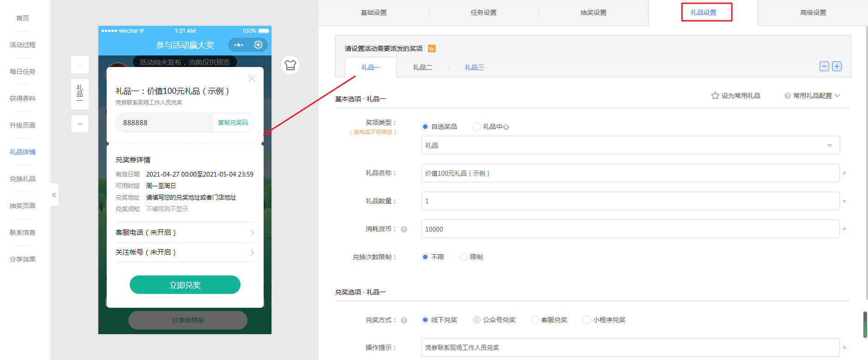The width and height of the screenshot is (868, 360).
Task: Select 不限 for exchange count limit
Action: click(425, 257)
